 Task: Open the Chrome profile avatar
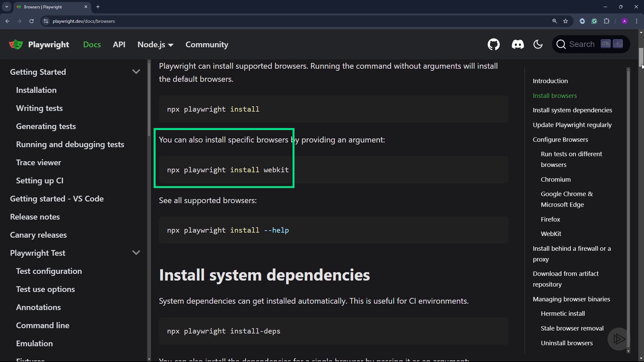click(x=625, y=21)
